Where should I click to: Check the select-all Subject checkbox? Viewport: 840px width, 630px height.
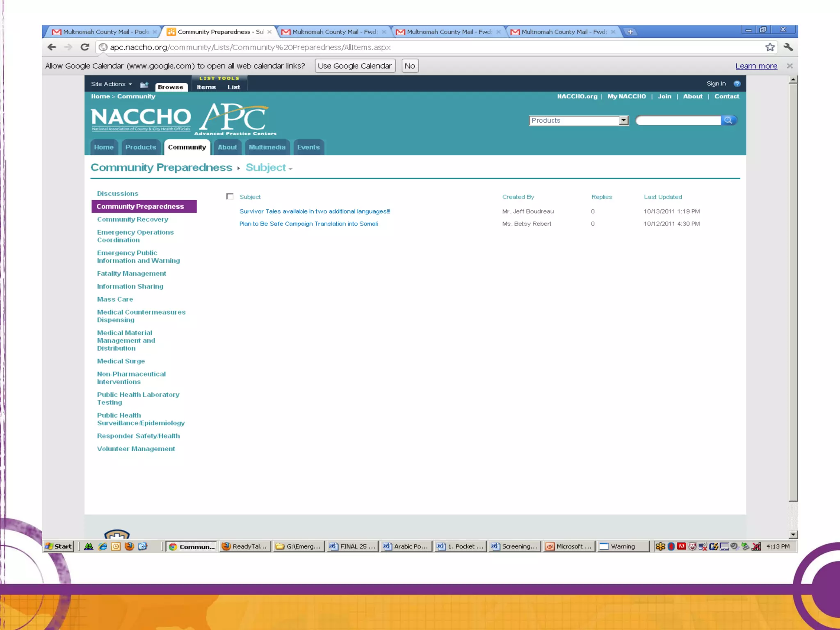point(230,196)
